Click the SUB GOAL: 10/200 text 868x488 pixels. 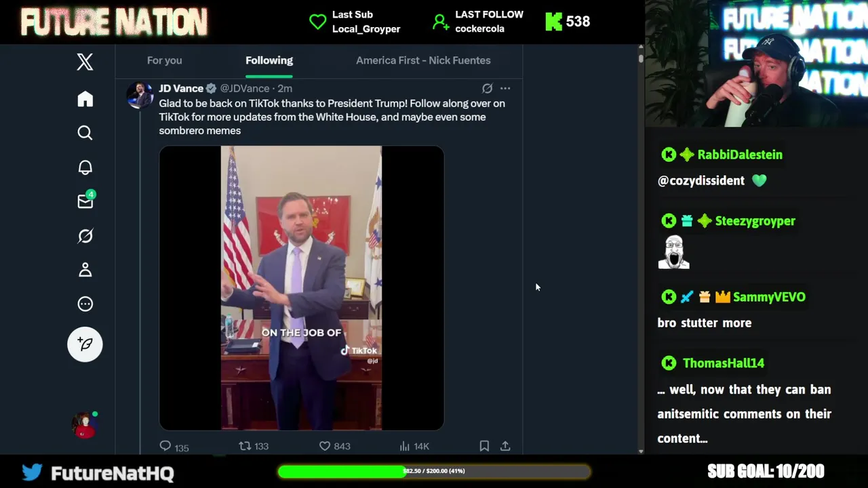tap(766, 471)
